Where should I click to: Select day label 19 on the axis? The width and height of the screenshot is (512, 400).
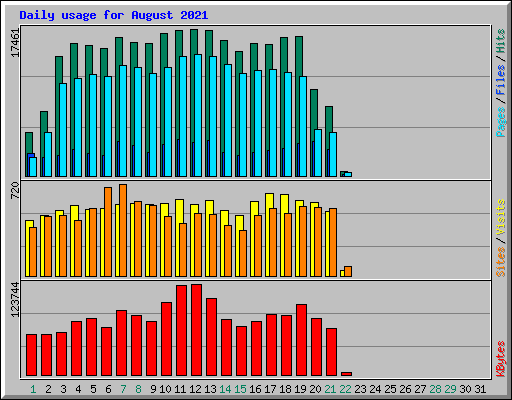click(300, 389)
